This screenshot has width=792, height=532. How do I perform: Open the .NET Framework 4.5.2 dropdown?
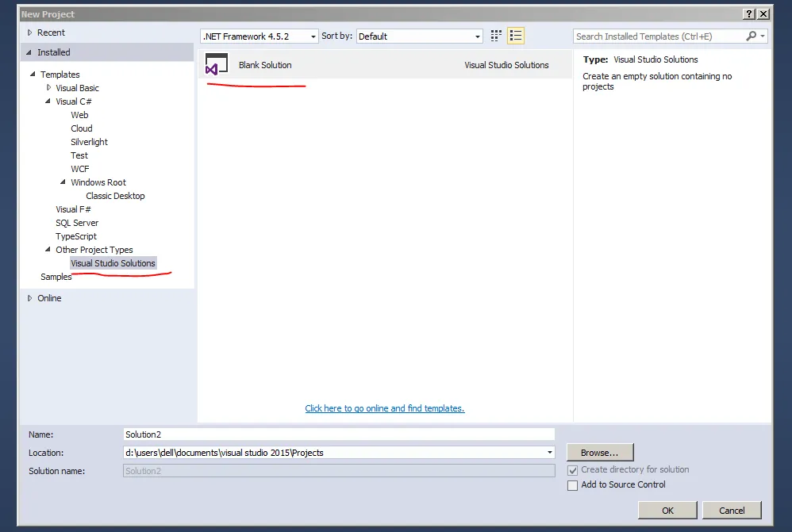coord(260,36)
